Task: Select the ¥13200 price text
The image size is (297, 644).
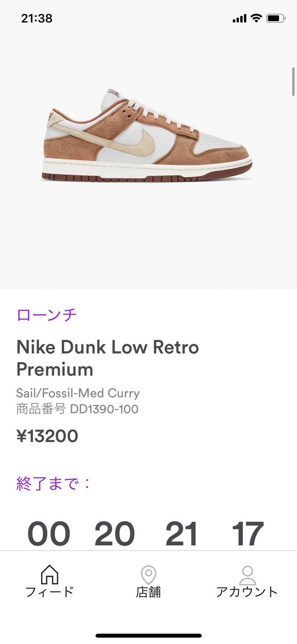Action: [x=47, y=436]
